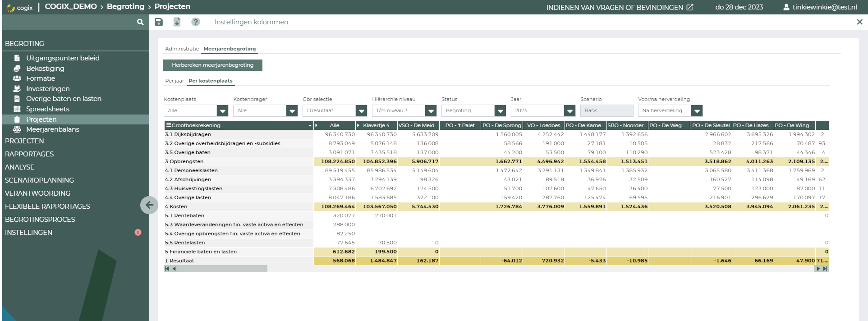Expand the Klavertje 4 column triangle

(358, 125)
